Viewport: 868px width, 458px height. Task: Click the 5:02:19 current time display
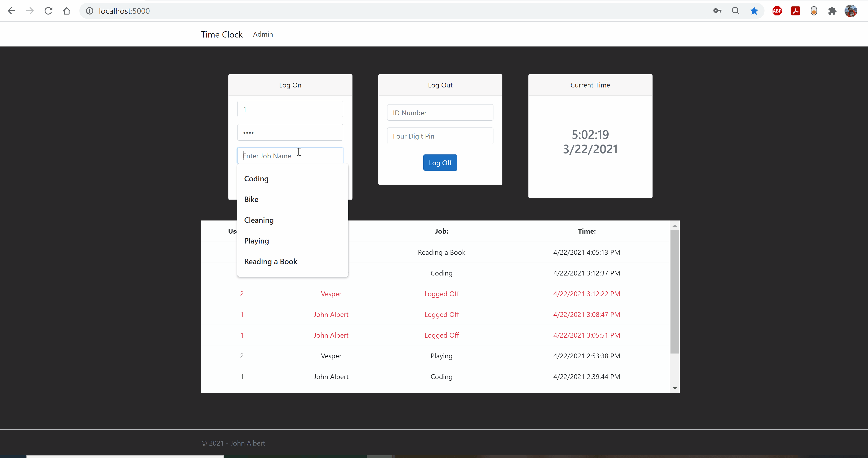590,135
